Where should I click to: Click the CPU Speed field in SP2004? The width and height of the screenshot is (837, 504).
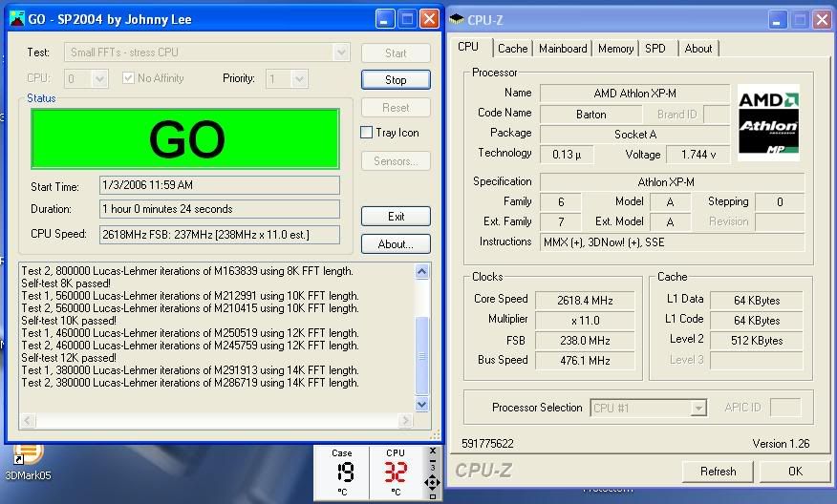pos(220,235)
